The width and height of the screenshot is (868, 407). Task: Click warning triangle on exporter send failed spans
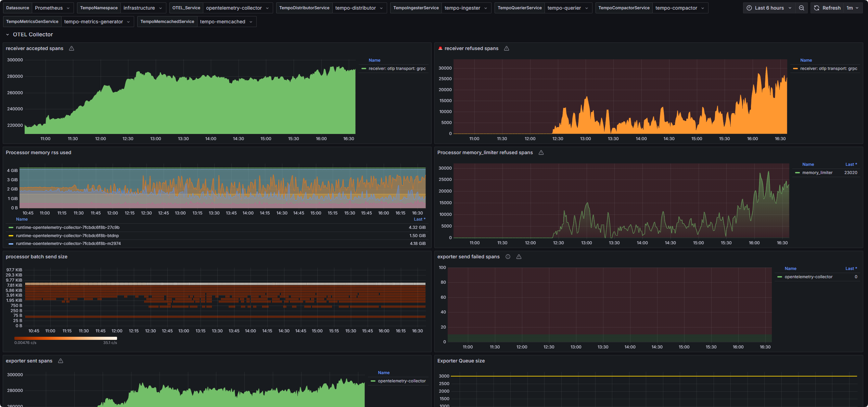click(519, 257)
